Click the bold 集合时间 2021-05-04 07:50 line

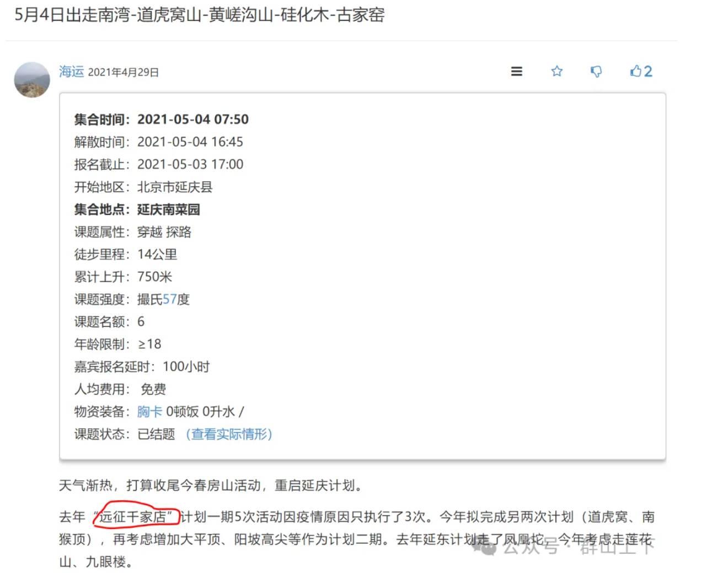pyautogui.click(x=161, y=119)
